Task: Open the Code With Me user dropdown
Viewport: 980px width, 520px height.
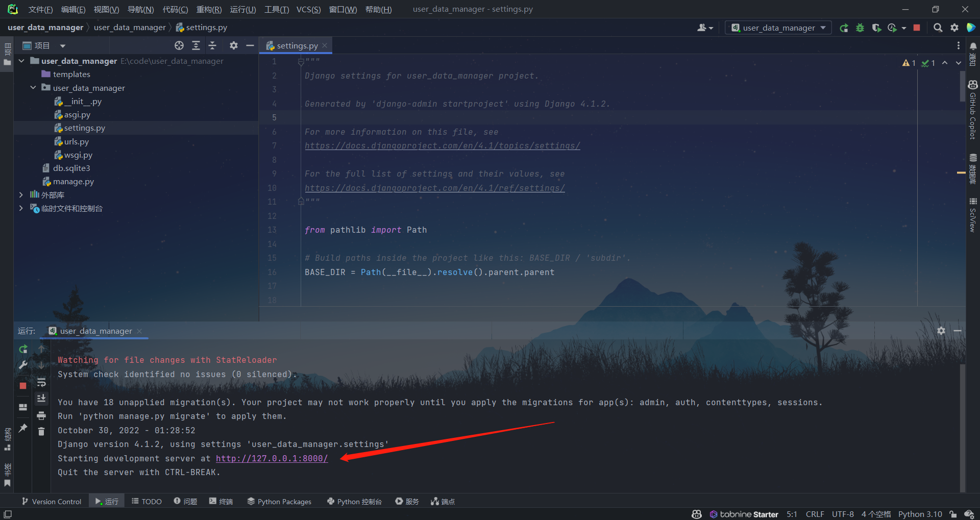Action: (x=705, y=28)
